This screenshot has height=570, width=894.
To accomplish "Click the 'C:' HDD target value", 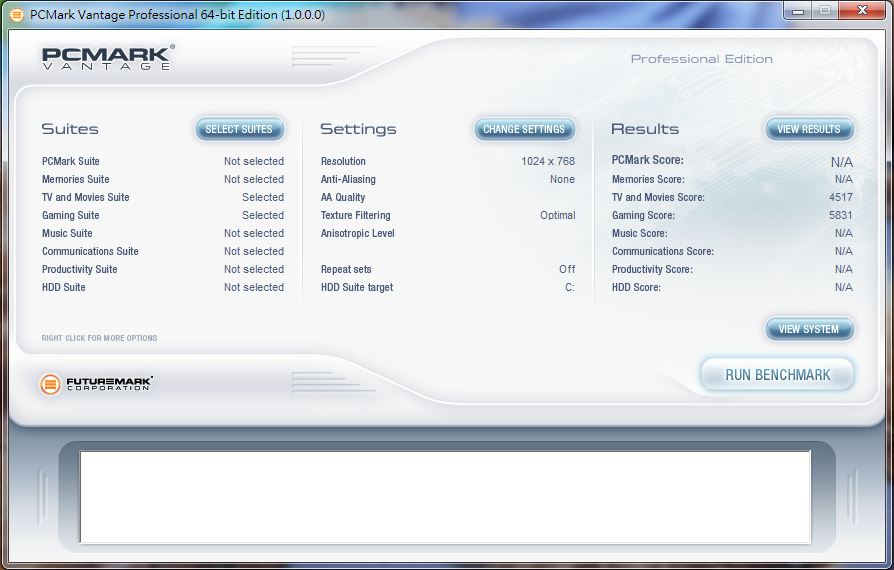I will 570,287.
